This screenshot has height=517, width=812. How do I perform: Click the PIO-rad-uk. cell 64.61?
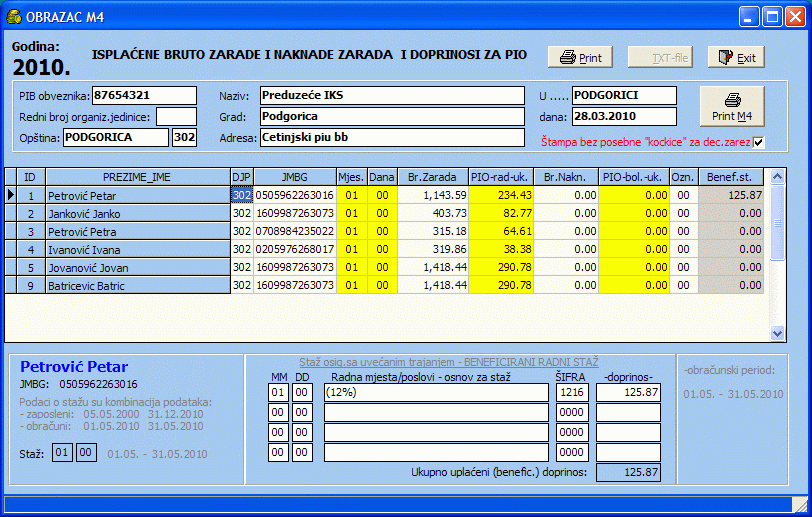[501, 232]
